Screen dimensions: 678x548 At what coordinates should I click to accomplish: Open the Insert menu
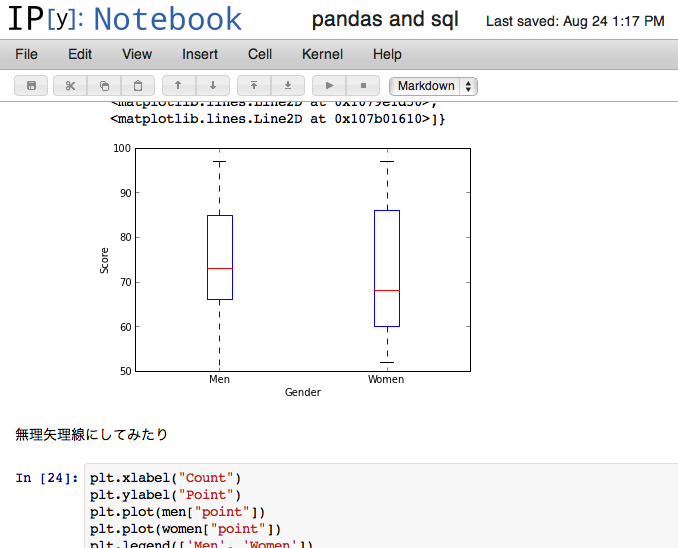[200, 54]
